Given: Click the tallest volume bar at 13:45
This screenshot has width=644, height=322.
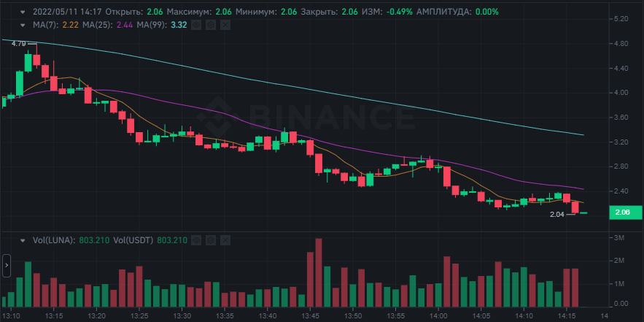Looking at the screenshot, I should tap(319, 272).
